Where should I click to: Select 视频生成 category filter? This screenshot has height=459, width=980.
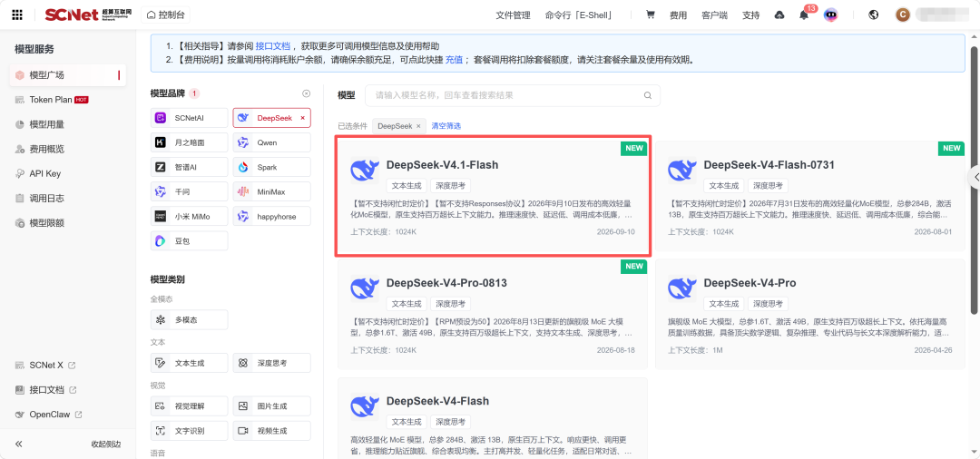272,431
